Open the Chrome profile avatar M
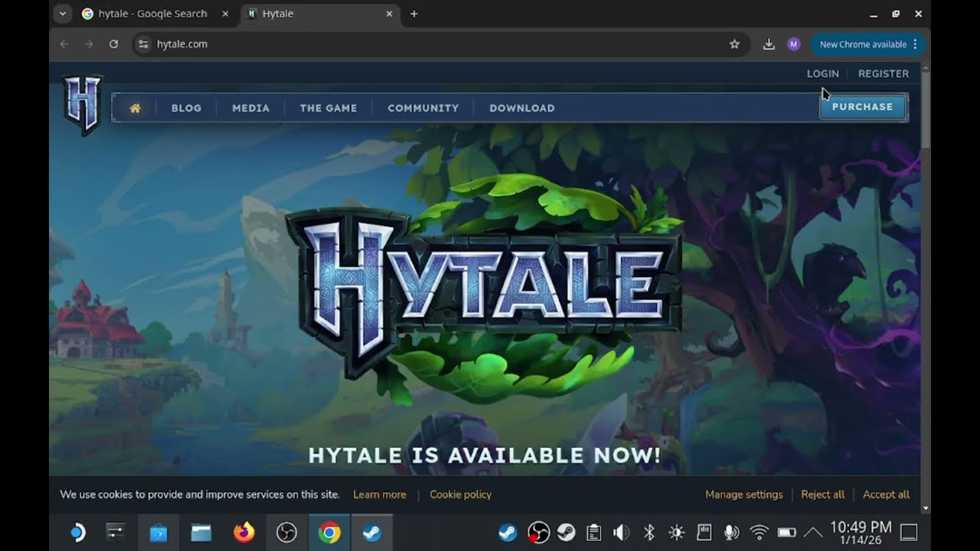This screenshot has height=551, width=980. pyautogui.click(x=794, y=44)
